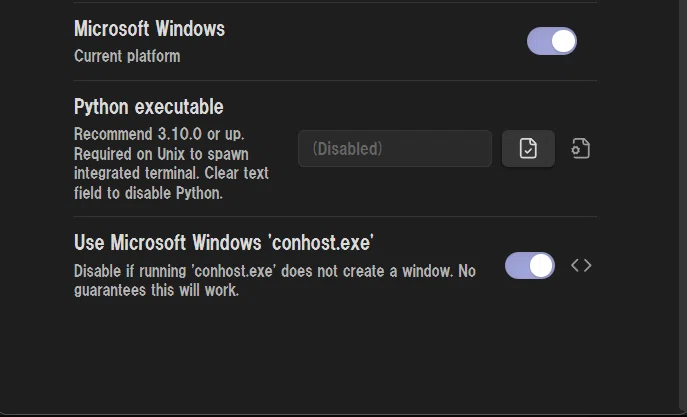Click the Clear text field to disable Python note
687x417 pixels.
[171, 183]
